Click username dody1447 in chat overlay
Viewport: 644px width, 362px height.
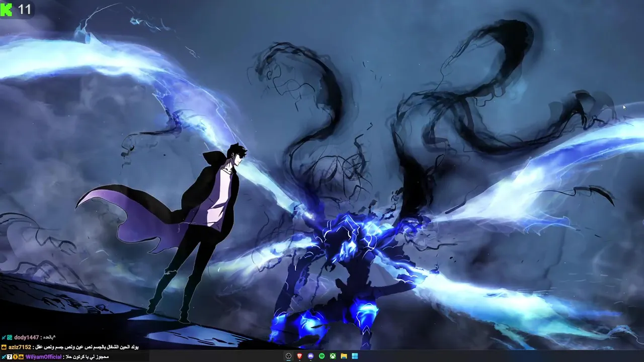pos(27,337)
